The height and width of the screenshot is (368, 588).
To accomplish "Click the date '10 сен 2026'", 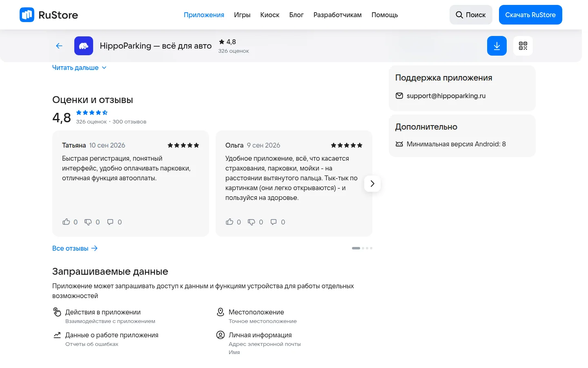I will click(107, 145).
